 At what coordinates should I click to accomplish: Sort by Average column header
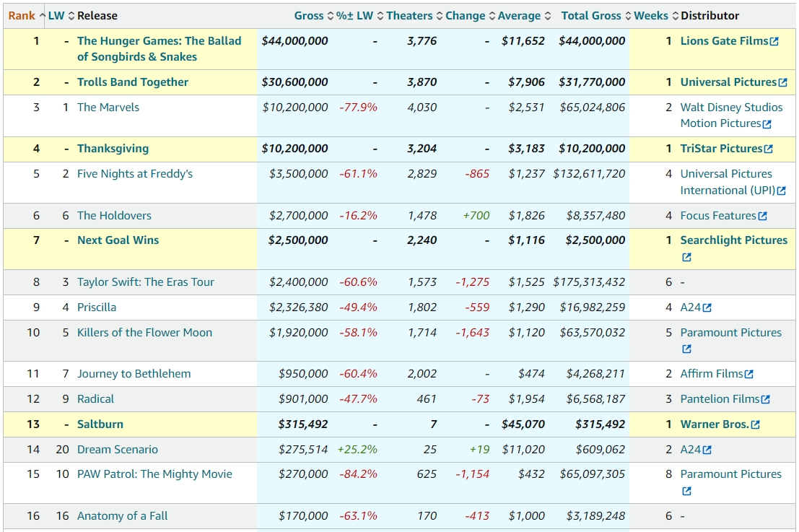[519, 16]
